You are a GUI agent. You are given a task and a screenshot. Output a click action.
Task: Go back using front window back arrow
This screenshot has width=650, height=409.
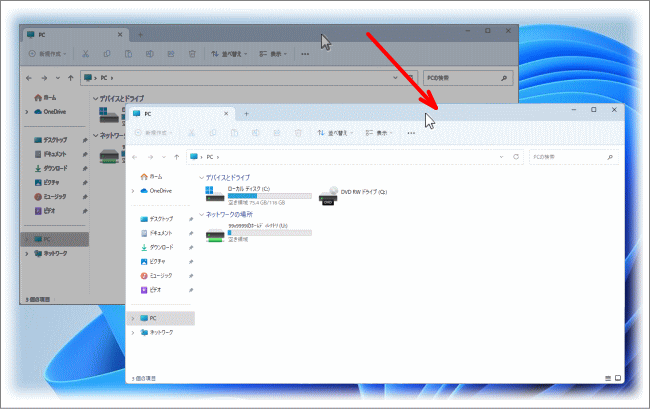[135, 157]
